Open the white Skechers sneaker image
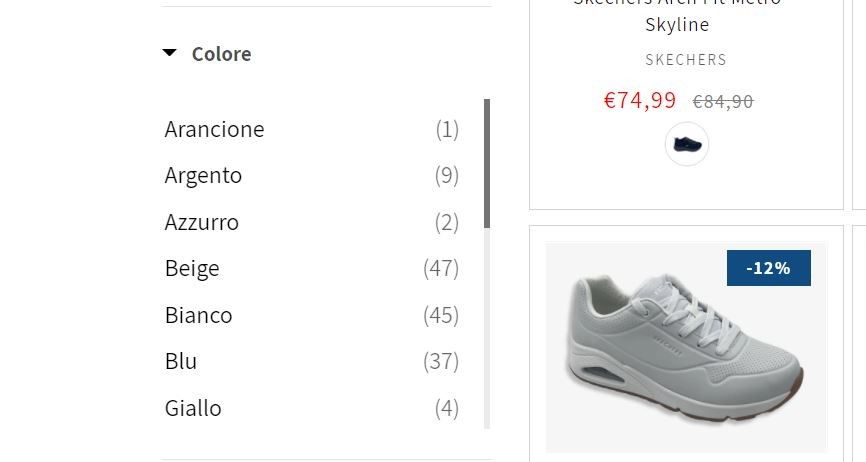Screen dimensions: 866x462 click(x=686, y=347)
